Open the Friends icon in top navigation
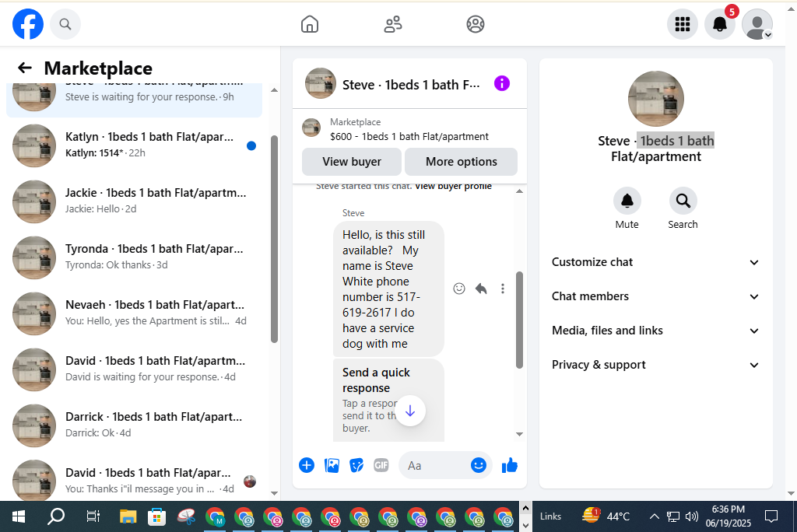The width and height of the screenshot is (797, 532). click(x=393, y=24)
